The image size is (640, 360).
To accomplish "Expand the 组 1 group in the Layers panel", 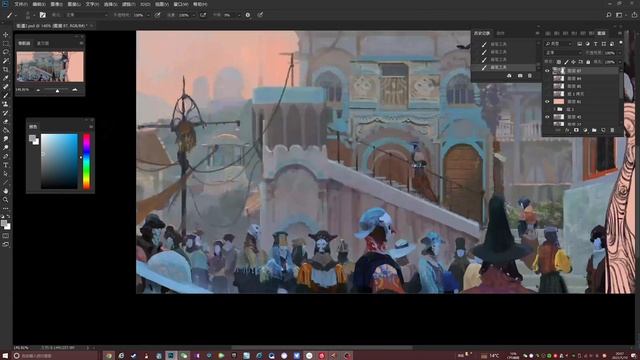I will (555, 109).
